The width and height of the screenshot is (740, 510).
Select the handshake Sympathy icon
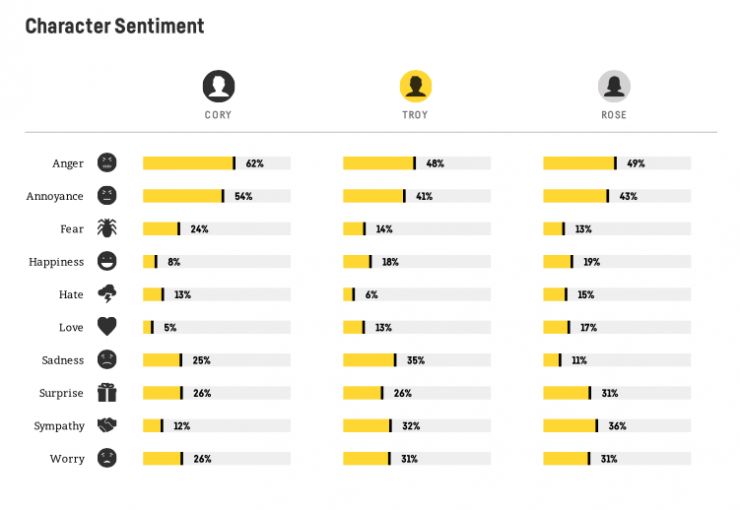tap(107, 426)
